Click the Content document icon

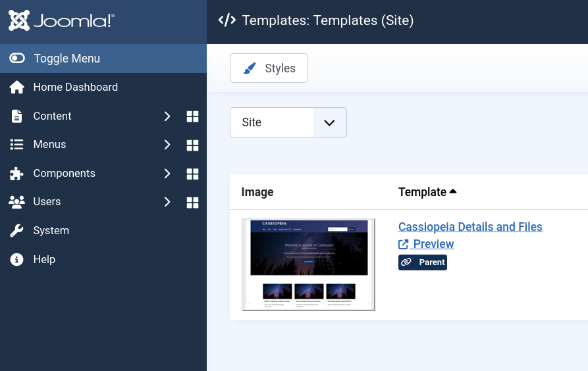(x=16, y=116)
